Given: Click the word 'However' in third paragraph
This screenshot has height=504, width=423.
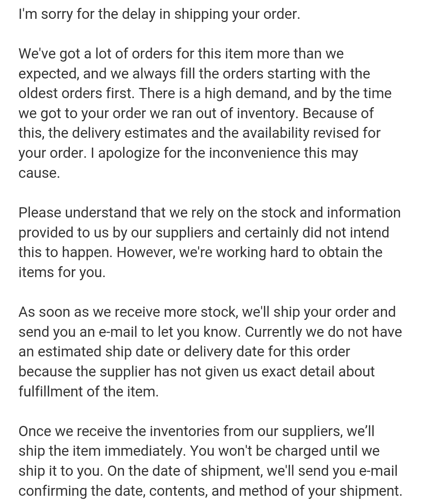Looking at the screenshot, I should 144,252.
